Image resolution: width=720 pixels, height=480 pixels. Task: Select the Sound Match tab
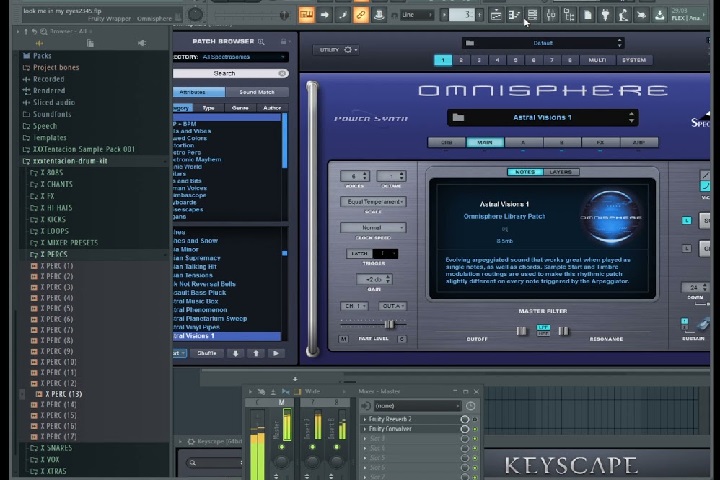[257, 92]
